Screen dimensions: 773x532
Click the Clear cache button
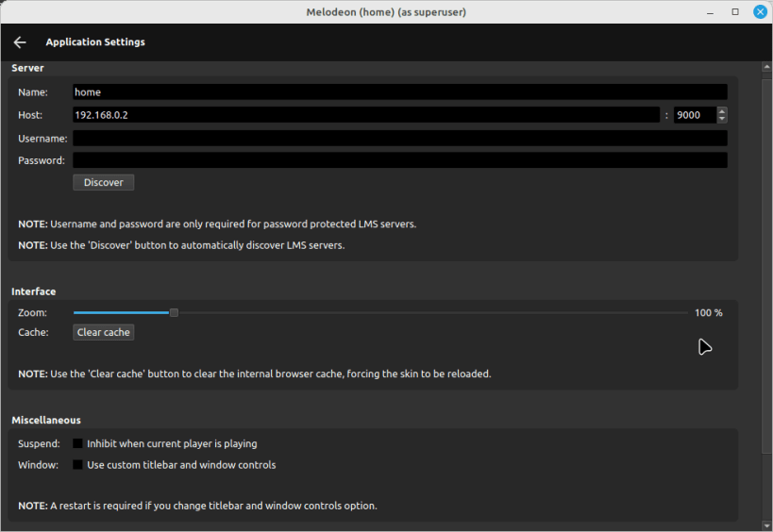click(104, 332)
